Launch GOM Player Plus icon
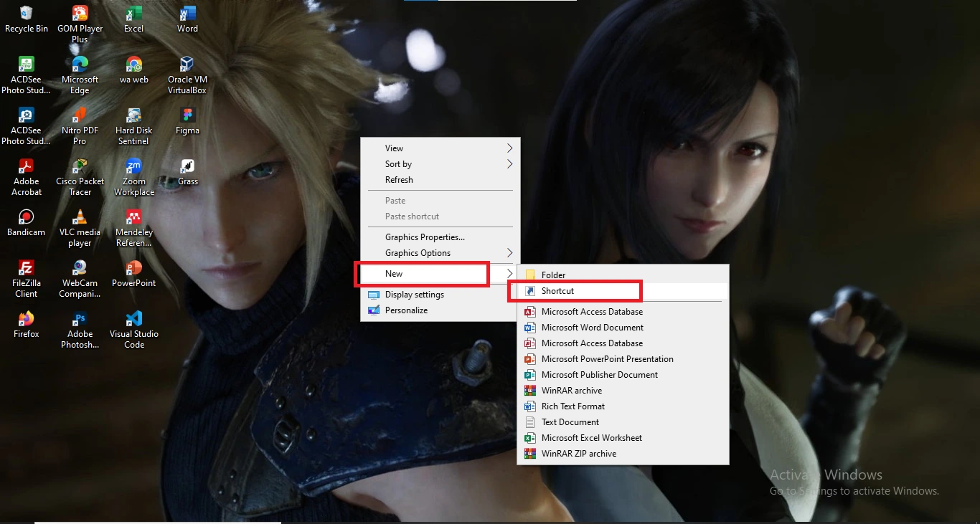Screen dimensions: 980x524 pos(80,24)
